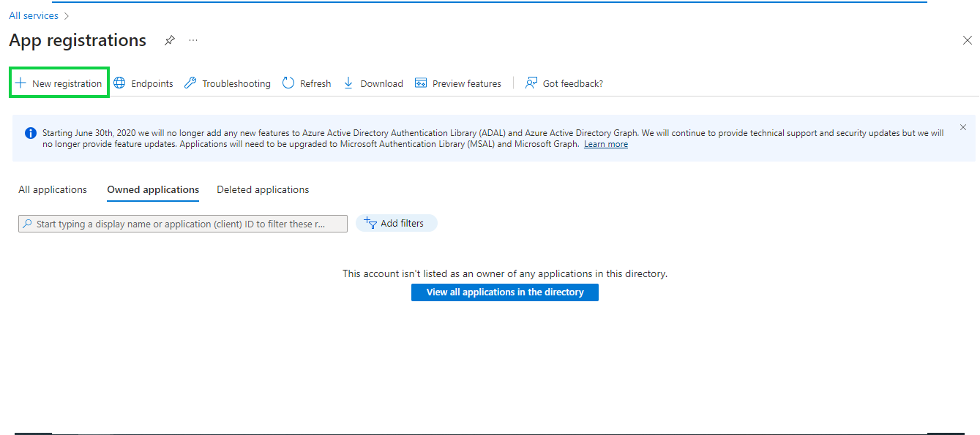Open the Learn more link in banner
The width and height of the screenshot is (980, 435).
click(605, 144)
